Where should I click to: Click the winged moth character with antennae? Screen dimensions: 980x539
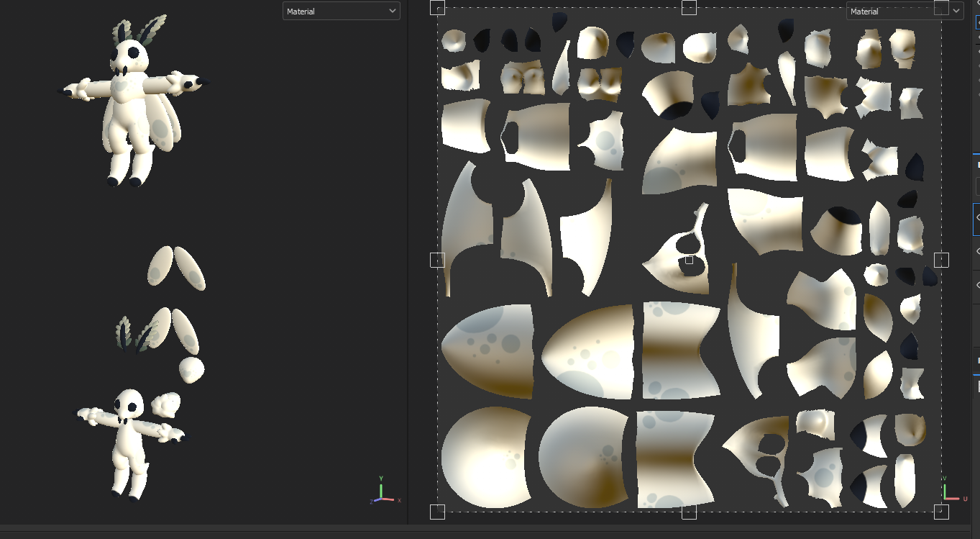click(x=133, y=101)
